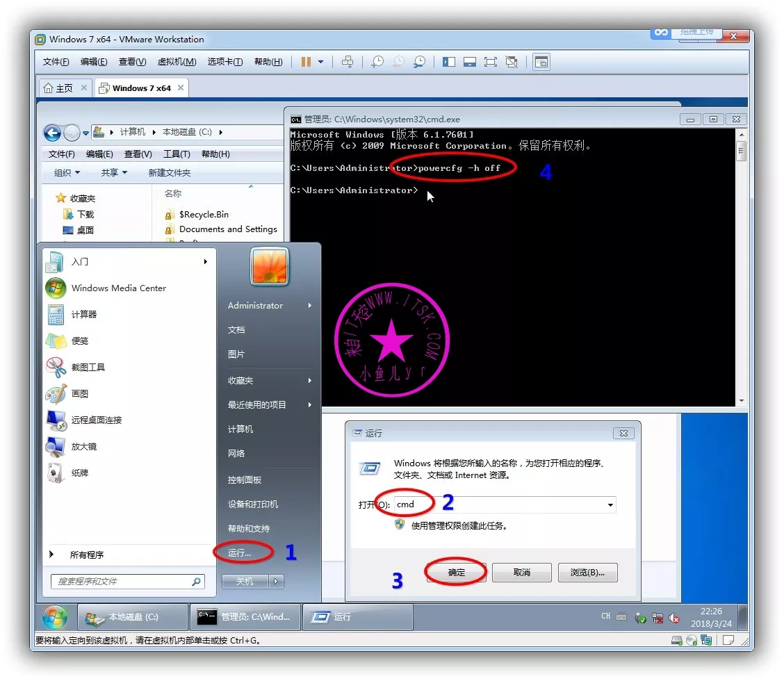
Task: Expand shutdown options arrow next to 关机
Action: tap(277, 581)
